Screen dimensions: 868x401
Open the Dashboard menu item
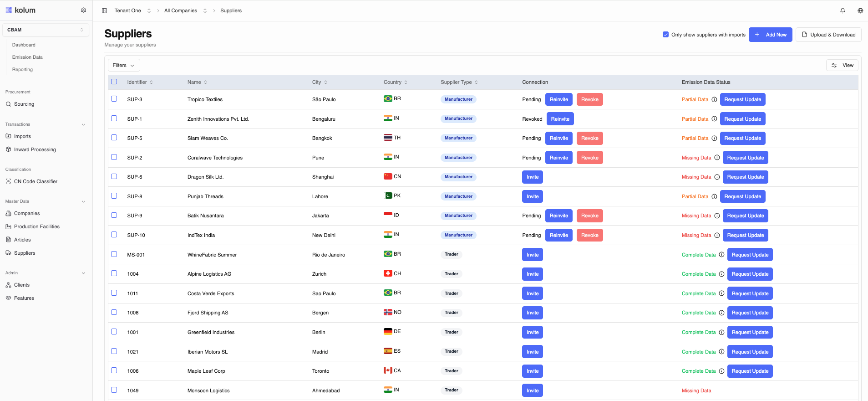[24, 45]
